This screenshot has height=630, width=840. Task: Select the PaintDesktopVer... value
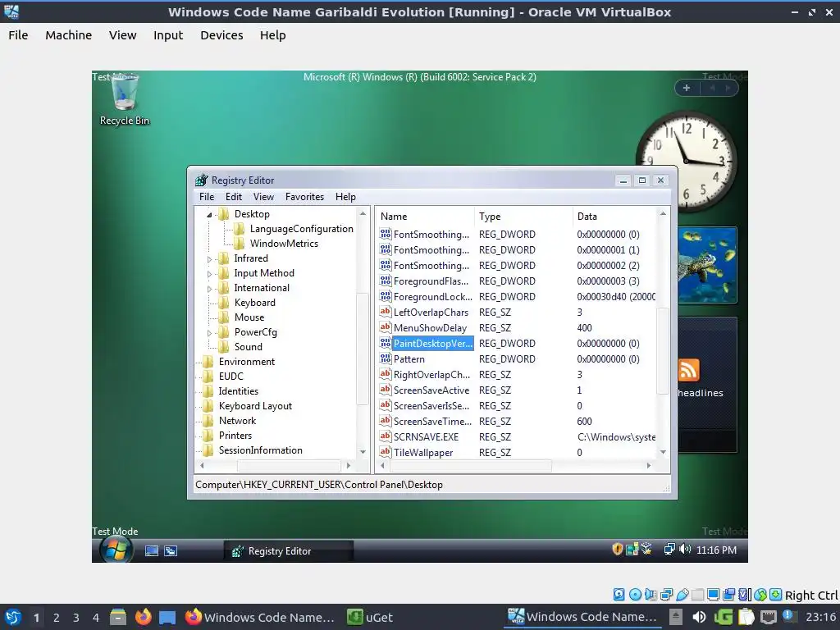click(x=433, y=344)
